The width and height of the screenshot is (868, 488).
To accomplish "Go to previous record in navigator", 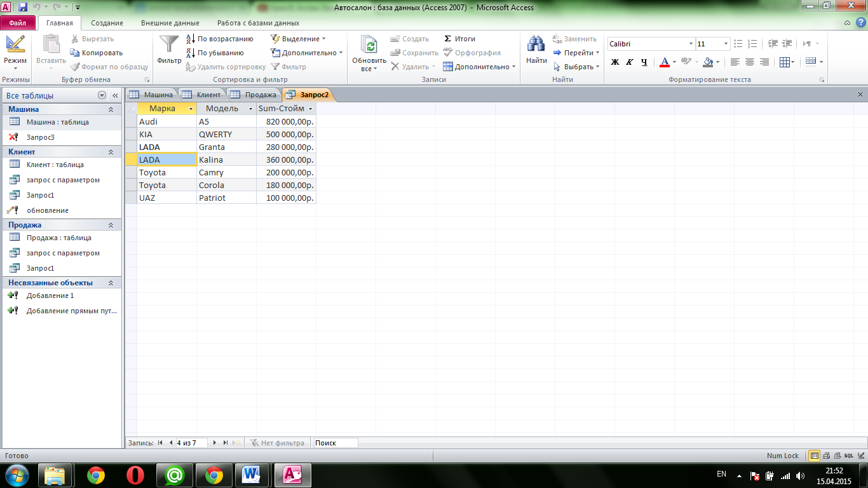I will click(x=170, y=443).
